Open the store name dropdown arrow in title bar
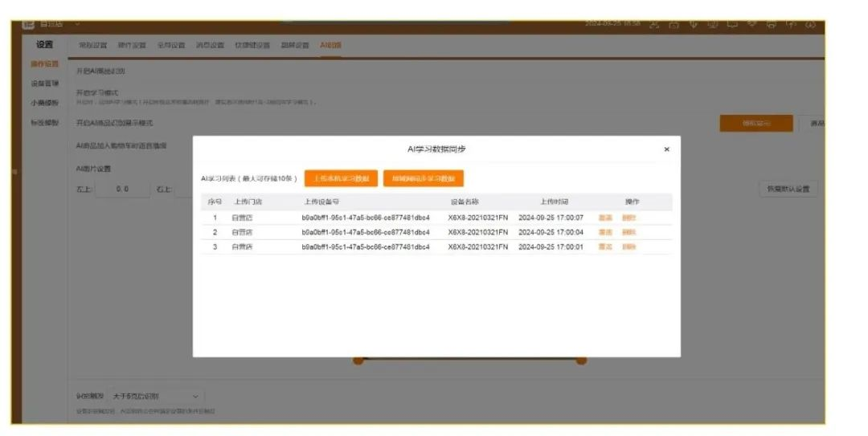Viewport: 868px width, 436px height. click(x=78, y=23)
